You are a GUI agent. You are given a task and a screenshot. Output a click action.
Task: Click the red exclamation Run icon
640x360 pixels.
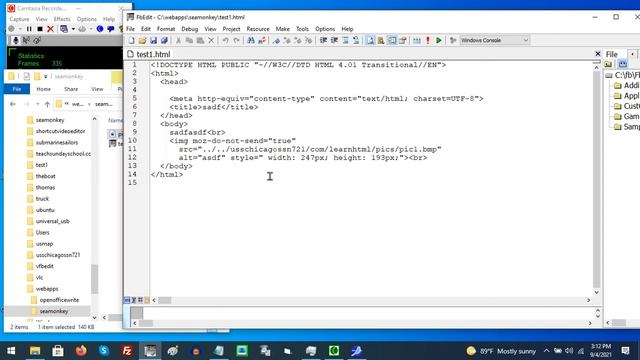[x=428, y=40]
